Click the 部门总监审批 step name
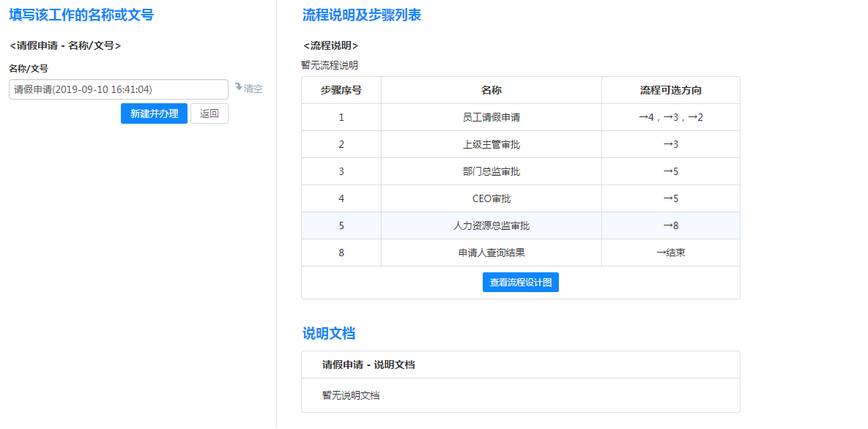Screen dimensions: 868x429 point(491,171)
